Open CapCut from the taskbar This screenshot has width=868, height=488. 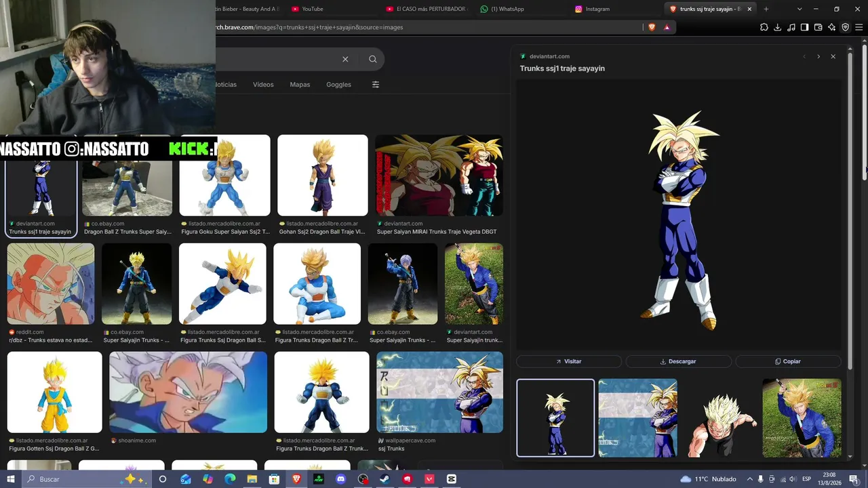451,479
